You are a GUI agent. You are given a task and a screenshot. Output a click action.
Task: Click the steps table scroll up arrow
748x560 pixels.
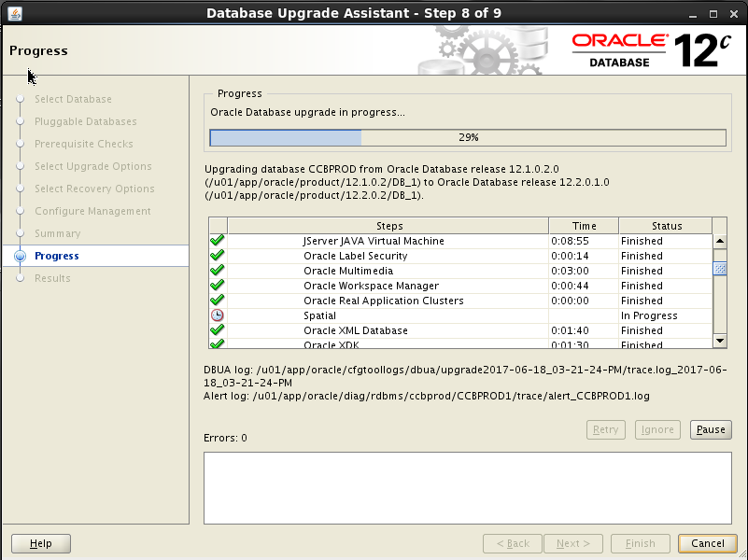720,241
